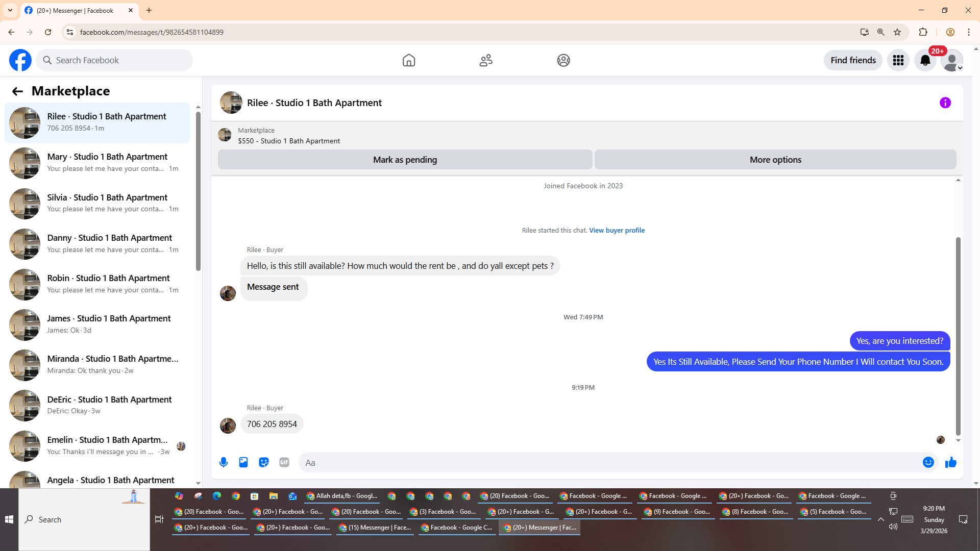Viewport: 980px width, 551px height.
Task: Open James Studio 1 Bath Apartment chat
Action: tap(97, 324)
